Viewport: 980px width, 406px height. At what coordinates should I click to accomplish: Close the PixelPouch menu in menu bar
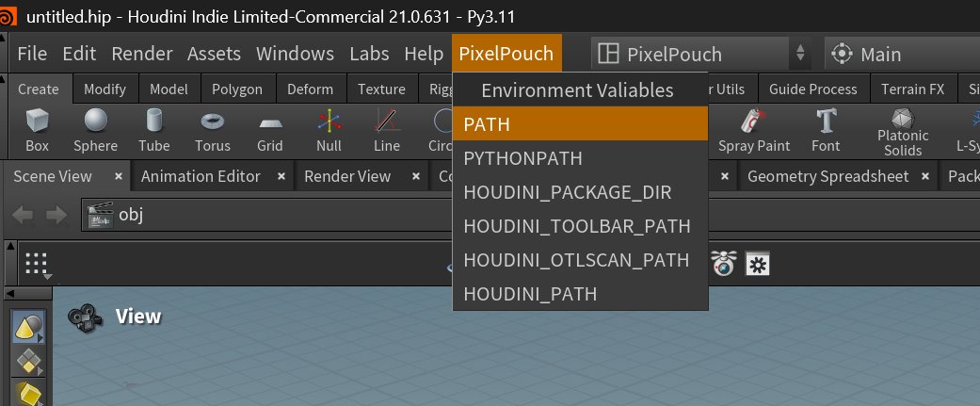click(506, 53)
